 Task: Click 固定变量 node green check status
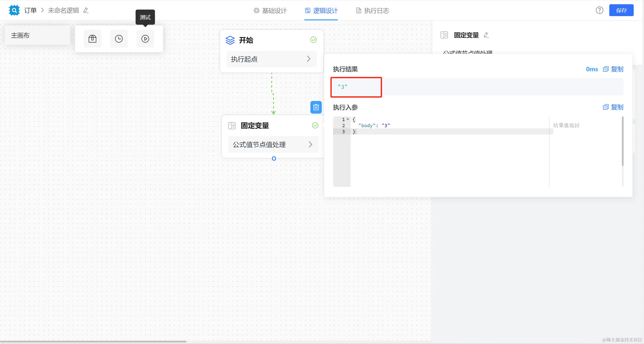[315, 125]
